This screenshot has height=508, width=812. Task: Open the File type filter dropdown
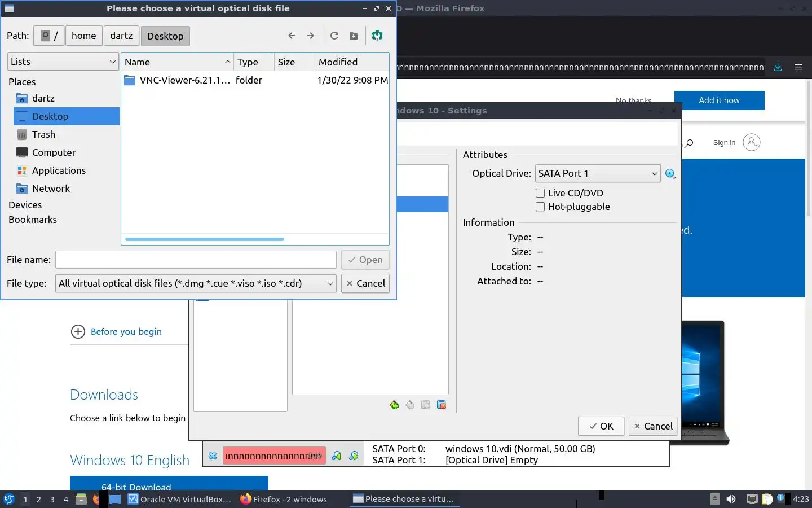(196, 283)
